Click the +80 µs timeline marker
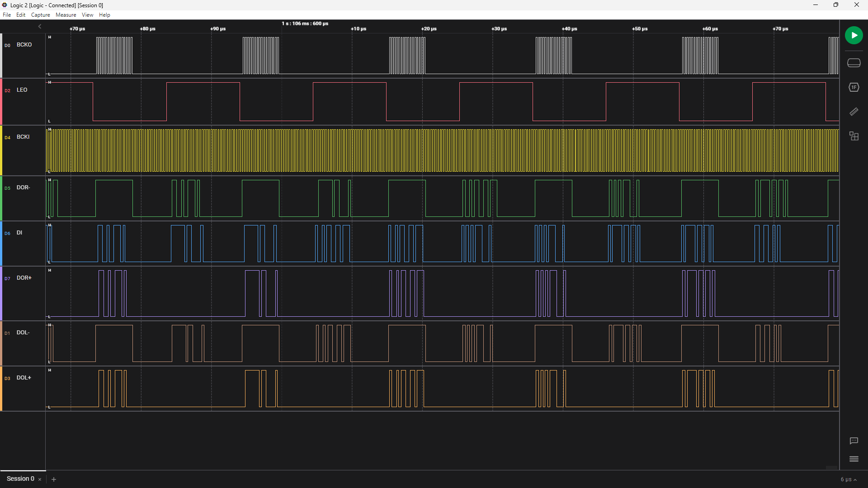Screen dimensions: 868x488 click(x=147, y=28)
